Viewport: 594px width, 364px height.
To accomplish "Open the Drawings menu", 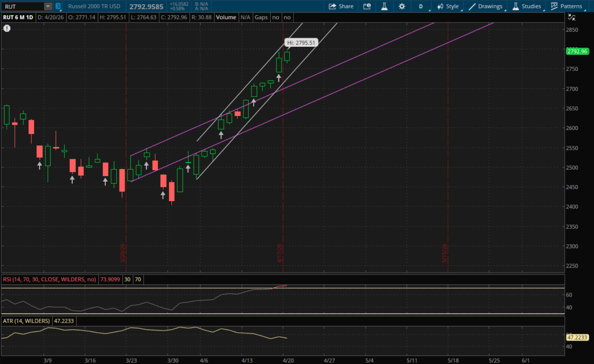I will click(486, 6).
